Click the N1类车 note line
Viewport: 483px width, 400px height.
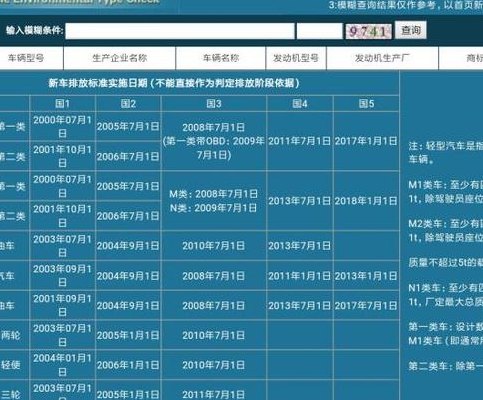click(446, 295)
